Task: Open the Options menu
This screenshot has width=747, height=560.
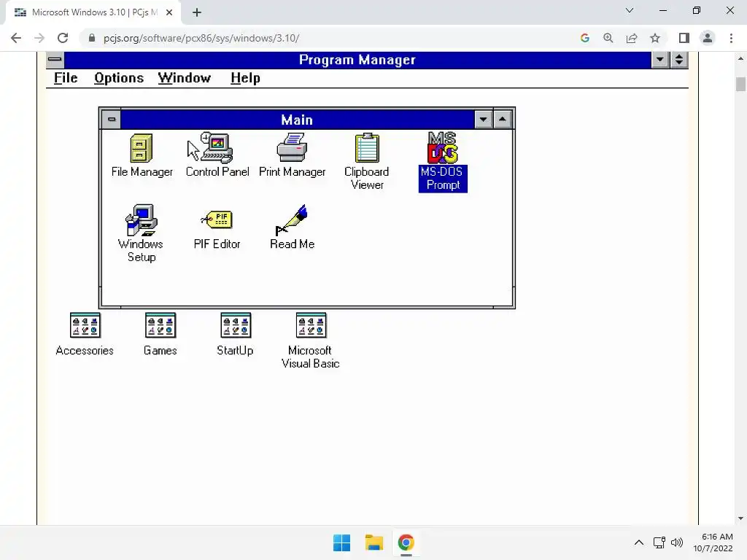Action: 119,78
